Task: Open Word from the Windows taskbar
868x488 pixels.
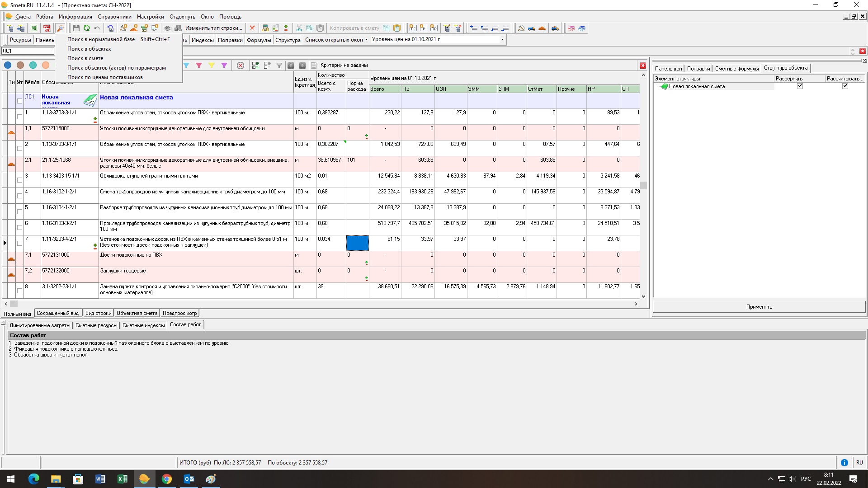Action: (x=100, y=479)
